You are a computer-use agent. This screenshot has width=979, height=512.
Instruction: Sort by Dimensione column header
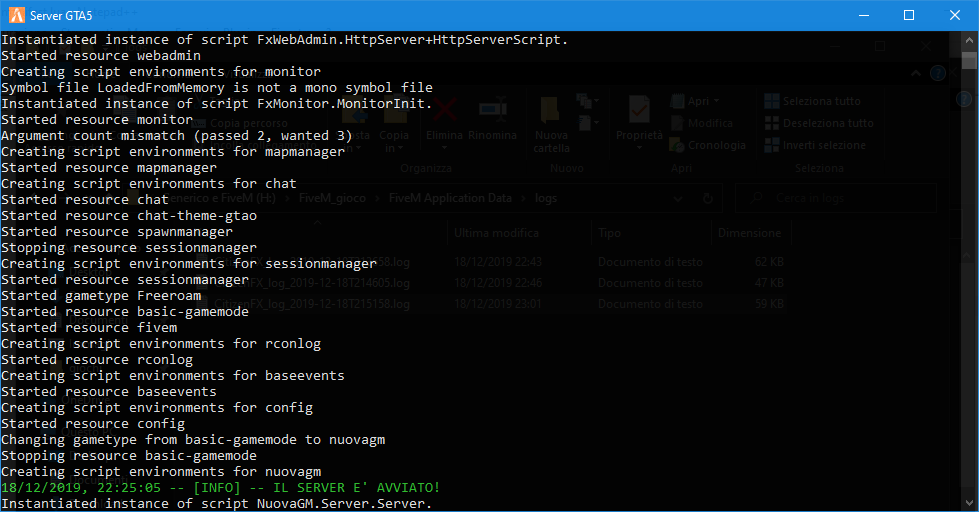tap(749, 233)
